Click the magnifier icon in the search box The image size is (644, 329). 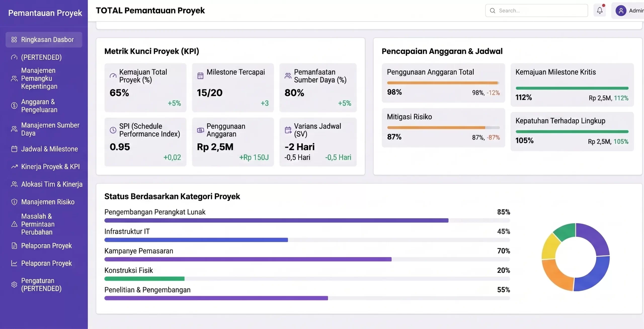click(493, 11)
